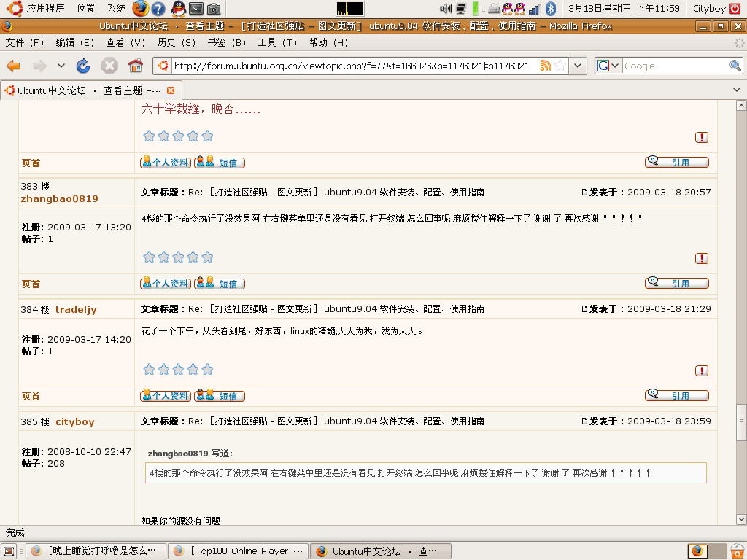The width and height of the screenshot is (747, 560).
Task: Open the Help icon in top panel
Action: pyautogui.click(x=158, y=9)
